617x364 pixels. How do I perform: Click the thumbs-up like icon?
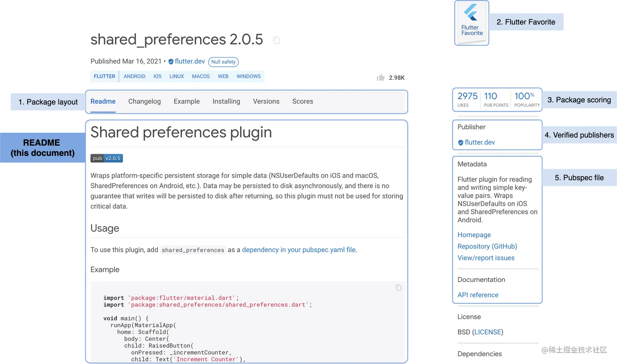point(381,77)
